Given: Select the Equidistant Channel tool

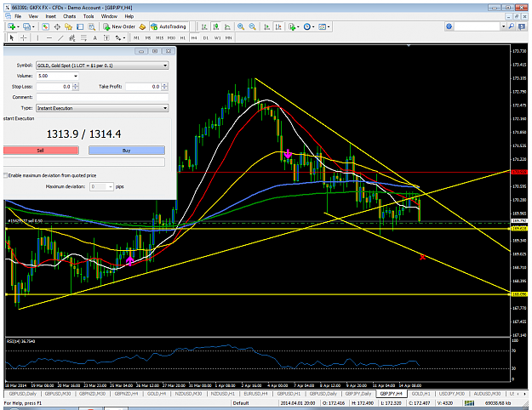Looking at the screenshot, I should point(72,37).
